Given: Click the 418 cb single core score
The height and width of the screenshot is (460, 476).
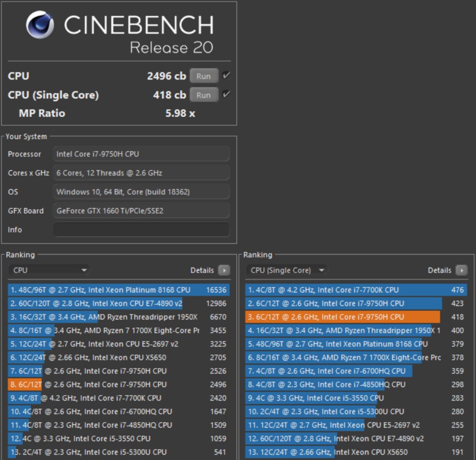Looking at the screenshot, I should [169, 95].
